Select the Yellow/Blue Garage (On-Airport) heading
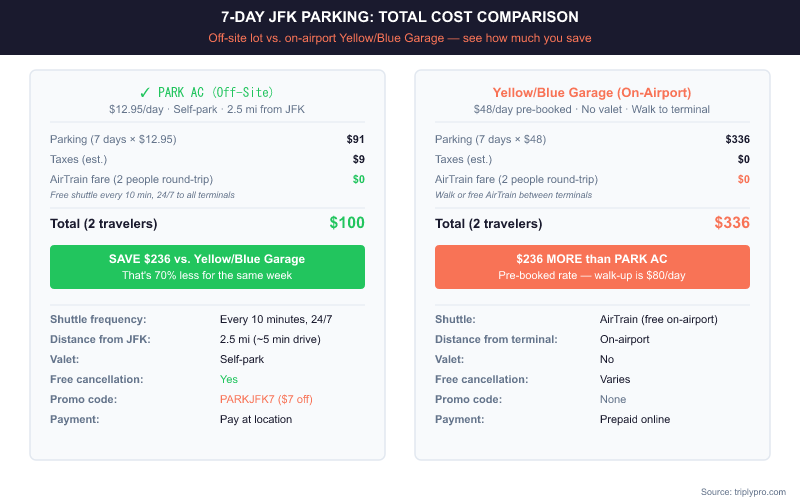This screenshot has height=500, width=800. click(592, 92)
